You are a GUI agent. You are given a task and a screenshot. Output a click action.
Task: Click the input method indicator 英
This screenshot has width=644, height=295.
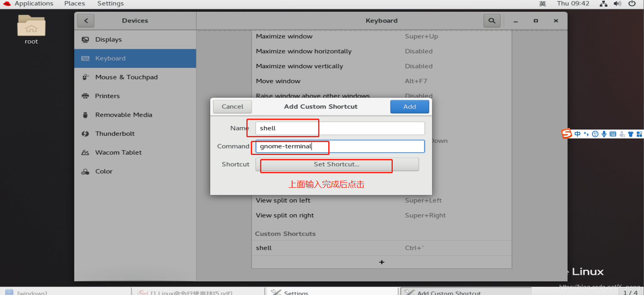[543, 4]
